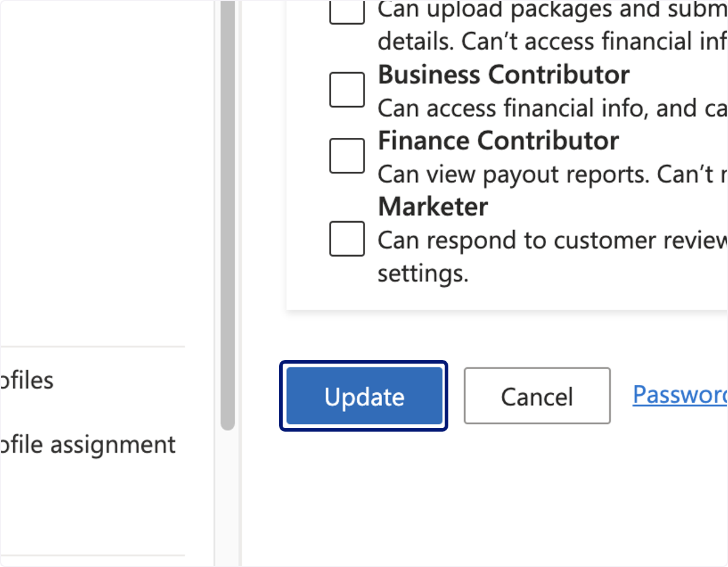This screenshot has width=728, height=567.
Task: Open the Password link
Action: click(680, 395)
